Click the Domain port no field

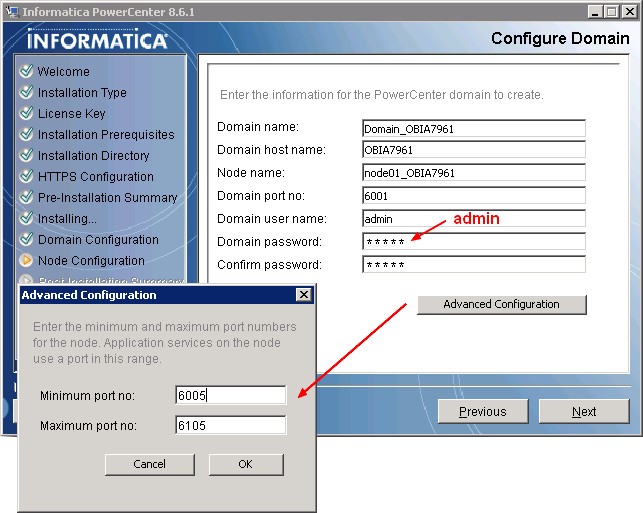pos(474,196)
